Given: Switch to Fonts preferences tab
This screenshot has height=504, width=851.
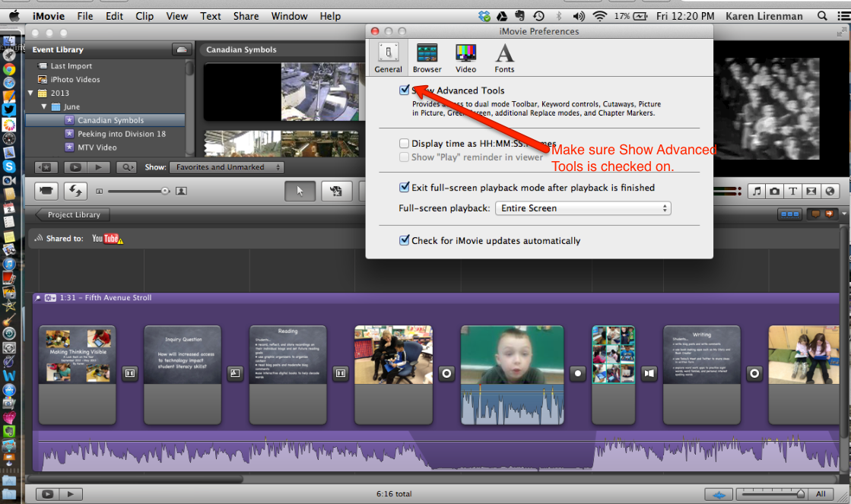Looking at the screenshot, I should coord(504,58).
